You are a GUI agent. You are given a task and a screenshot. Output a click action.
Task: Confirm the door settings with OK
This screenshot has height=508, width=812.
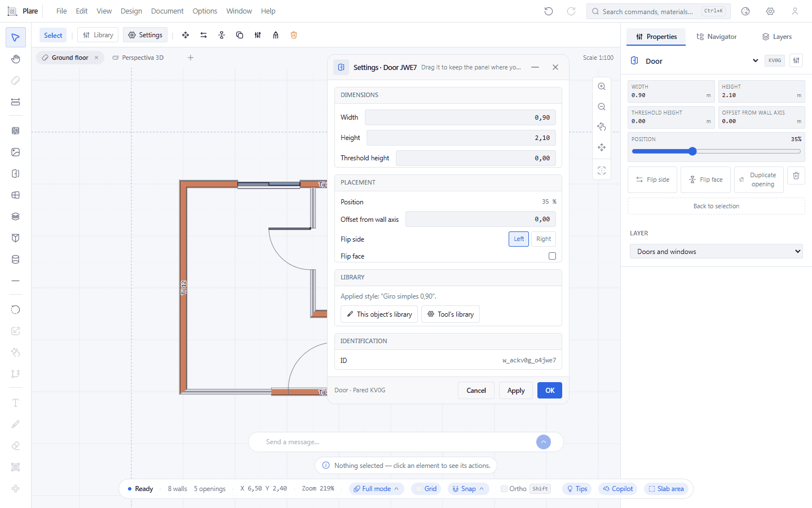[x=550, y=391]
